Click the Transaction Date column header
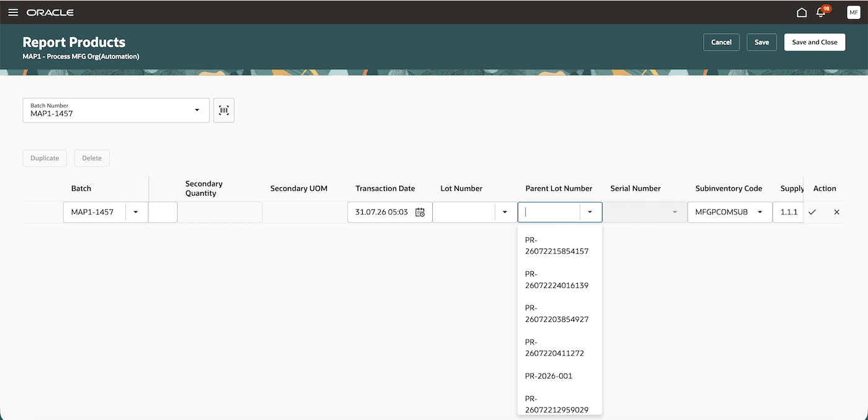This screenshot has height=420, width=868. point(385,188)
